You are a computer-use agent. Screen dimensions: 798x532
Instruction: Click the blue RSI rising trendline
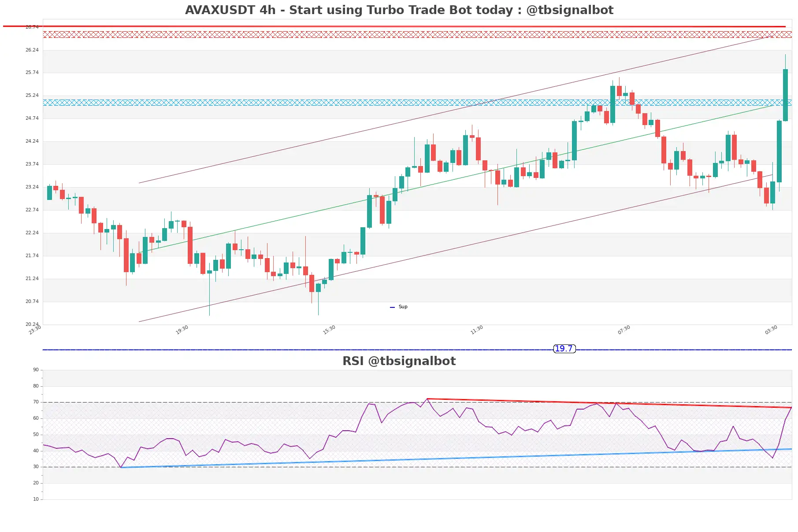456,458
